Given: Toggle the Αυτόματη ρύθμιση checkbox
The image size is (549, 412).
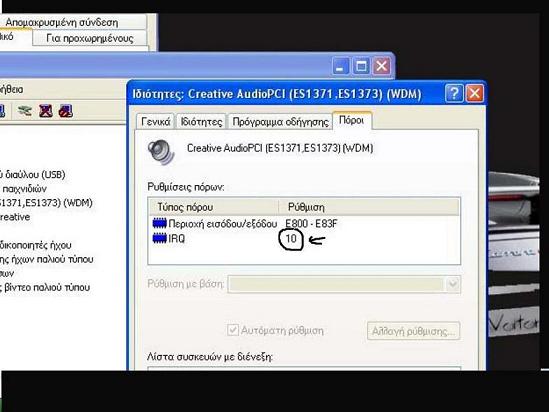Looking at the screenshot, I should point(233,330).
